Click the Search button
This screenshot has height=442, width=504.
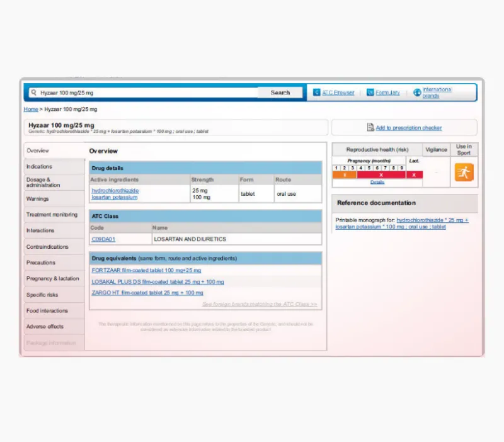280,93
